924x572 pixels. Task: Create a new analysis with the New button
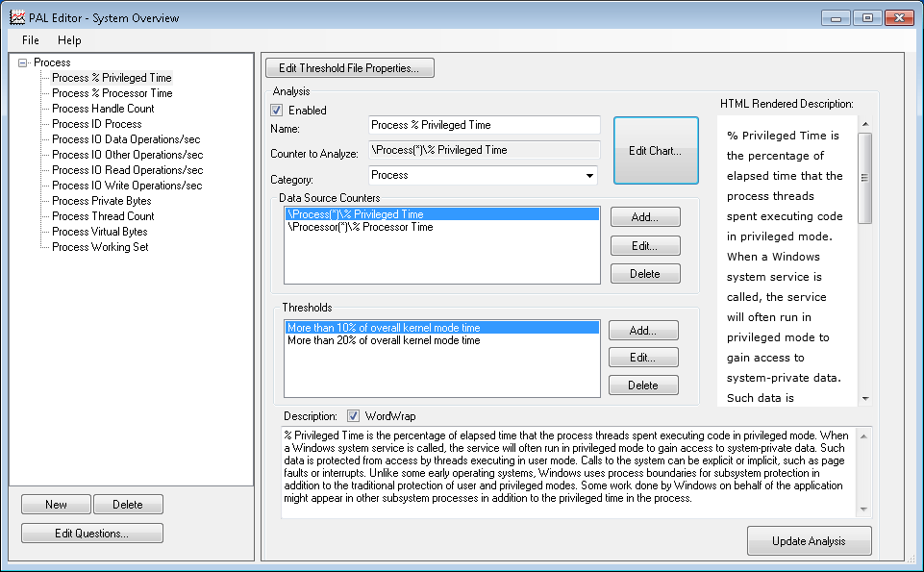pos(55,504)
